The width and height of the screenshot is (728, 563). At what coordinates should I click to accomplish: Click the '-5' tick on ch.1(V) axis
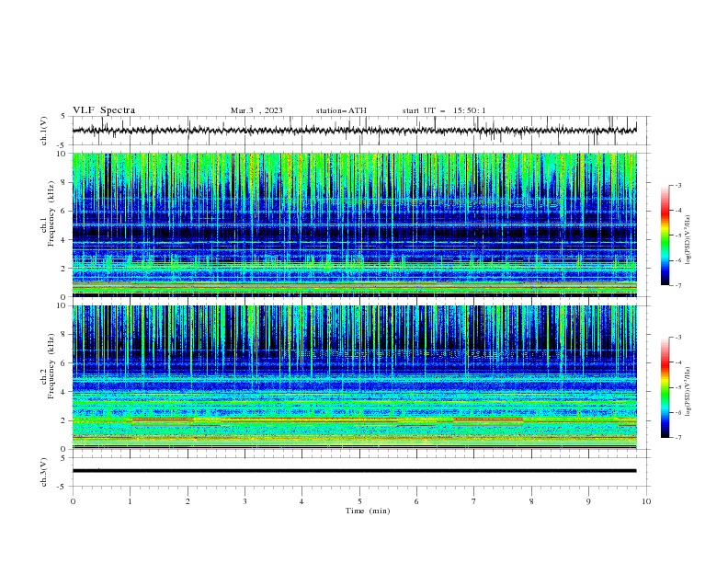(x=63, y=145)
